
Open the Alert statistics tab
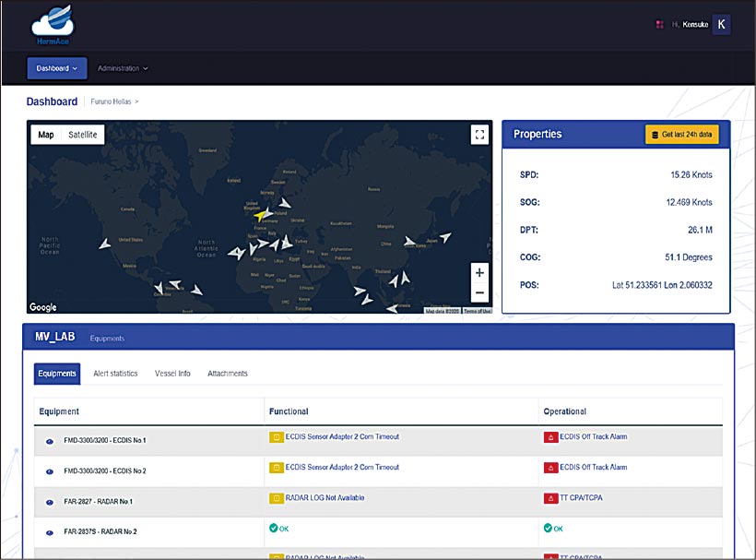[115, 374]
